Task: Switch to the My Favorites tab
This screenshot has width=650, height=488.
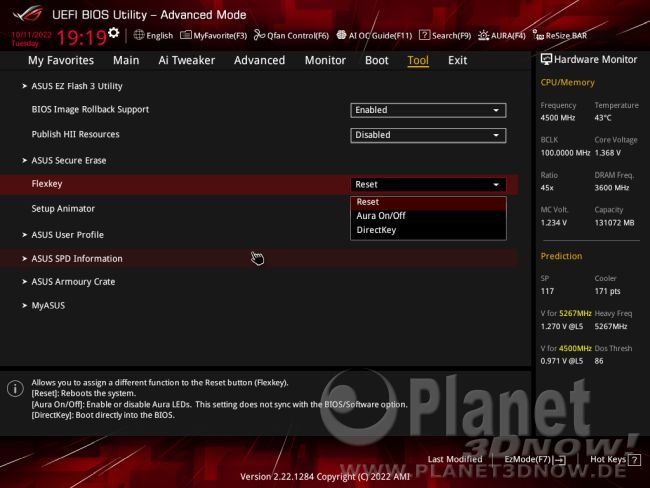Action: point(61,61)
